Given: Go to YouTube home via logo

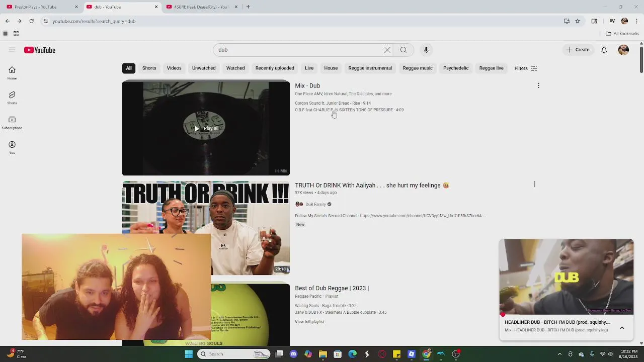Looking at the screenshot, I should click(x=40, y=50).
